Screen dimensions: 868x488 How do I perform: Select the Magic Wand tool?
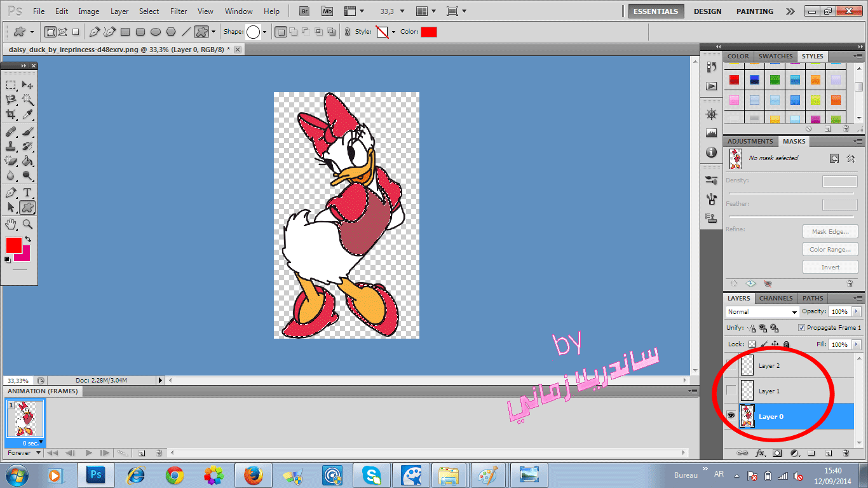click(x=27, y=100)
